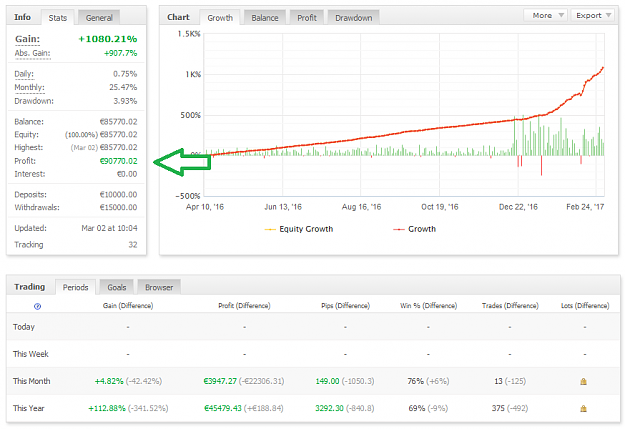Select the Periods tab in Trading
625x429 pixels.
pyautogui.click(x=75, y=287)
